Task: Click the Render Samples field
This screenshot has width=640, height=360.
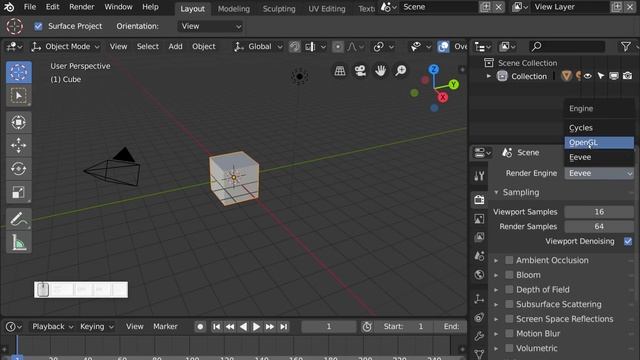Action: (599, 227)
